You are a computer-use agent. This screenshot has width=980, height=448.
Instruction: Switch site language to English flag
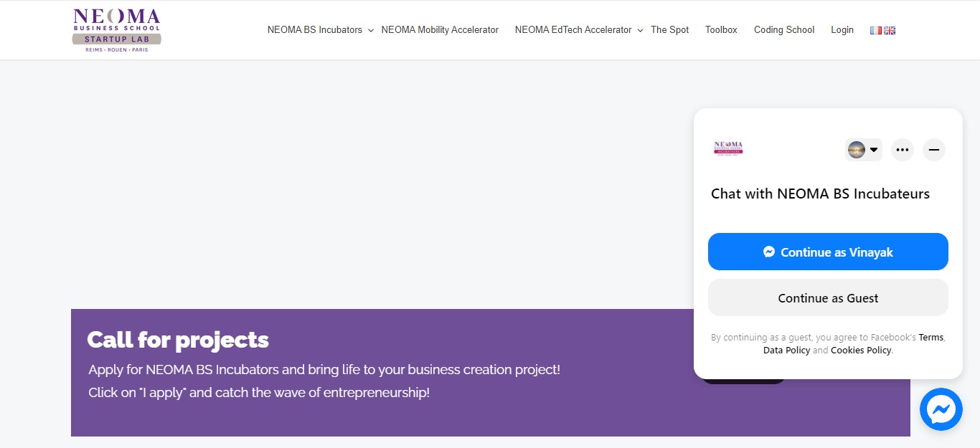tap(890, 30)
